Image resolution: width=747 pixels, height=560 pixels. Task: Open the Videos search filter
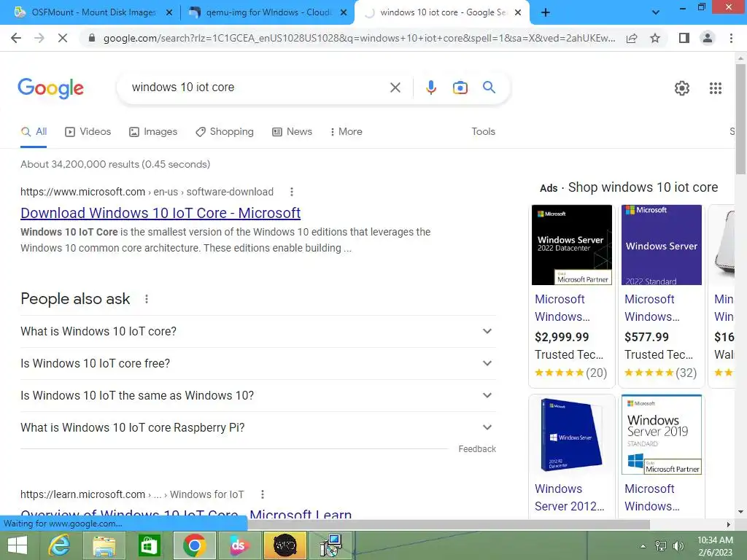(88, 132)
